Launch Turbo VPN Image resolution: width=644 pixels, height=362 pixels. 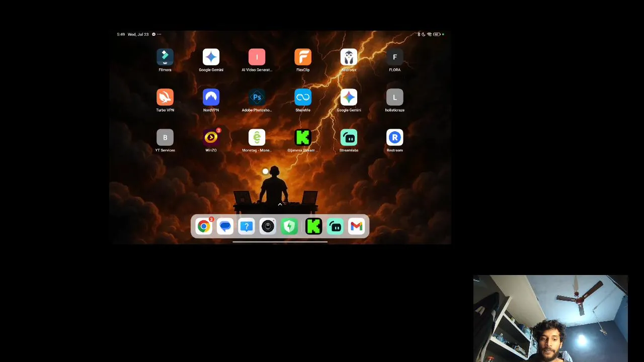(x=165, y=97)
